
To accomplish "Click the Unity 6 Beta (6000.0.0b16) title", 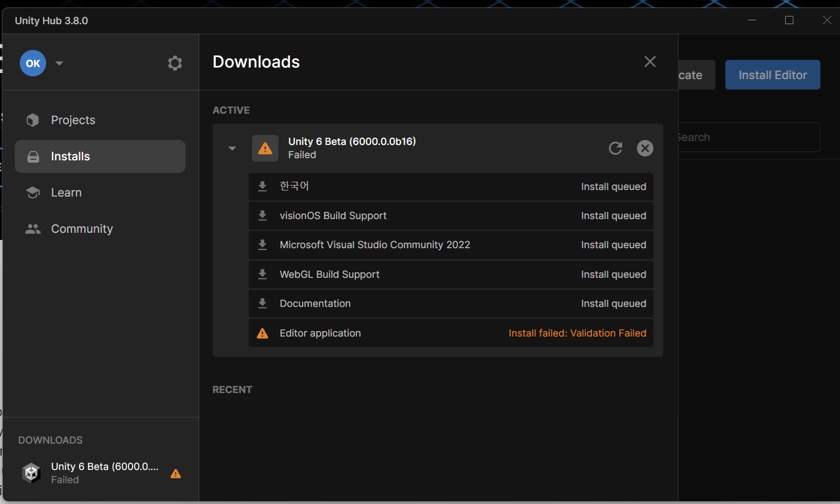I will click(x=352, y=141).
